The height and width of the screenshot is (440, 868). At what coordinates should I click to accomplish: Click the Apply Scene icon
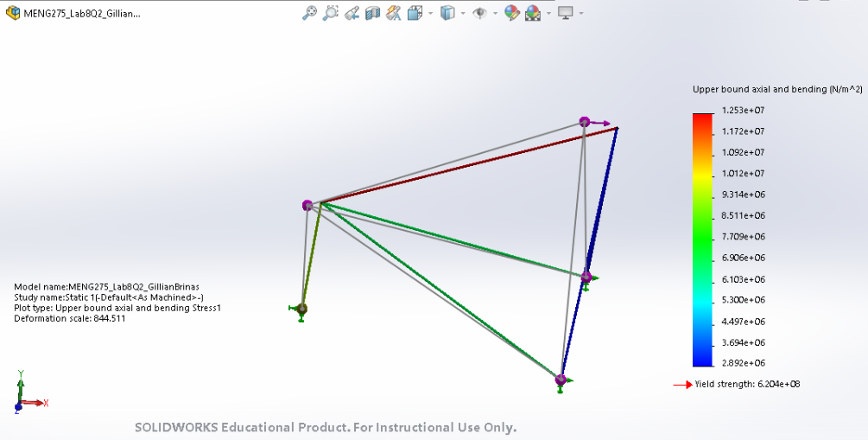(533, 13)
